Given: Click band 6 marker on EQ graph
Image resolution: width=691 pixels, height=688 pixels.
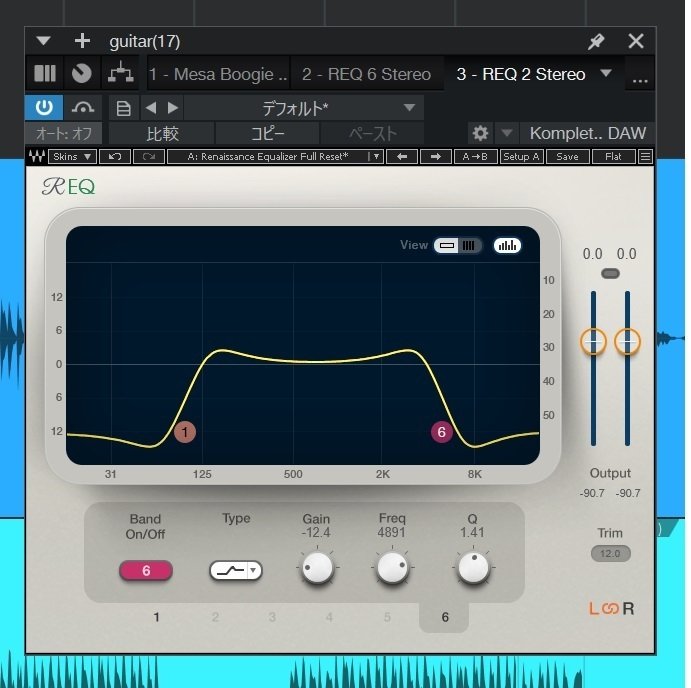Looking at the screenshot, I should [442, 432].
